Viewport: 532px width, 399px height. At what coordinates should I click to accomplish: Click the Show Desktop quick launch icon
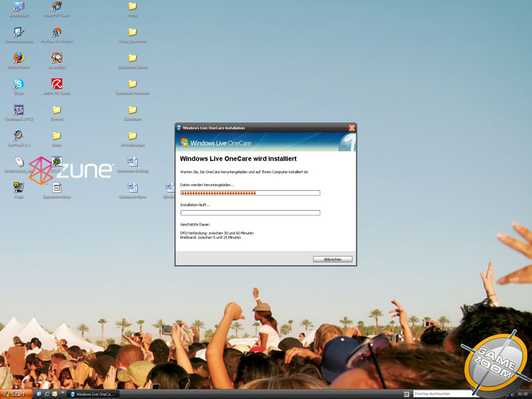[x=39, y=394]
